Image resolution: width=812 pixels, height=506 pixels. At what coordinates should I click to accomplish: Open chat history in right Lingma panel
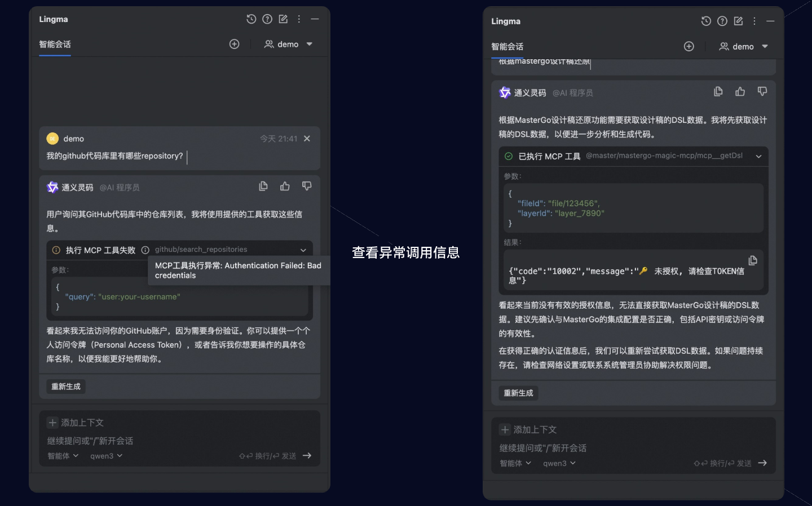706,21
